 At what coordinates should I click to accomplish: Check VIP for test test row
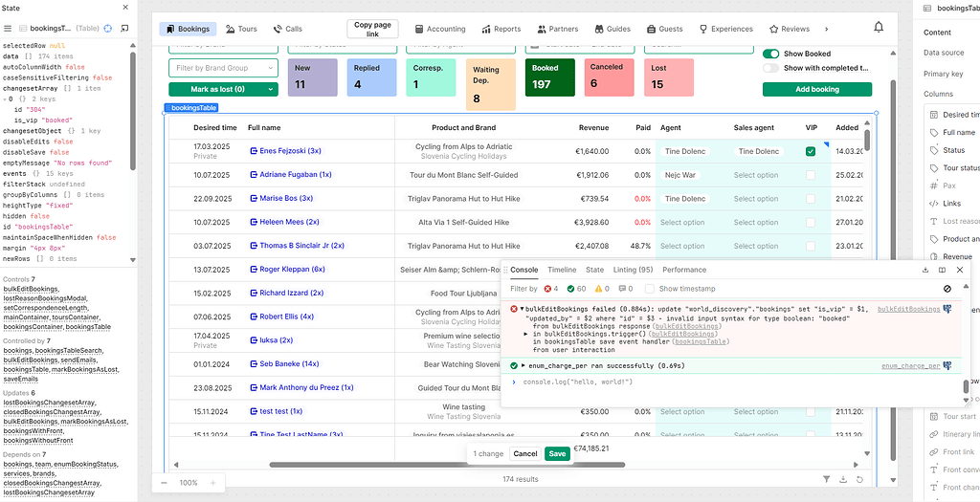[x=811, y=411]
